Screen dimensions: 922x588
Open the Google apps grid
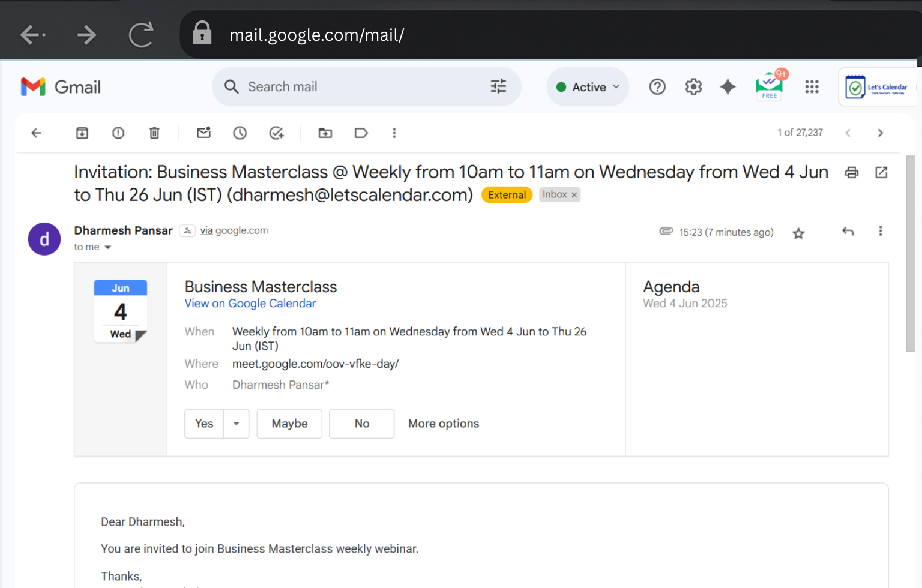(812, 87)
